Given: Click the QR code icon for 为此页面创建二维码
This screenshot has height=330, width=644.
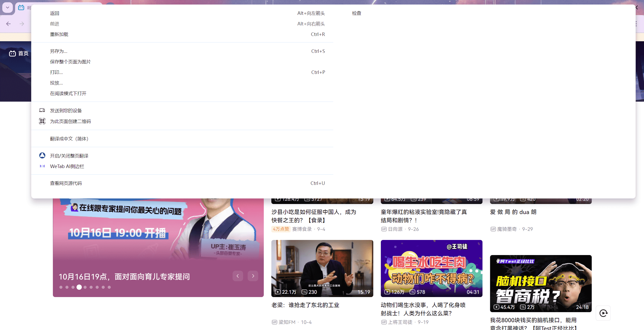Looking at the screenshot, I should pyautogui.click(x=42, y=121).
